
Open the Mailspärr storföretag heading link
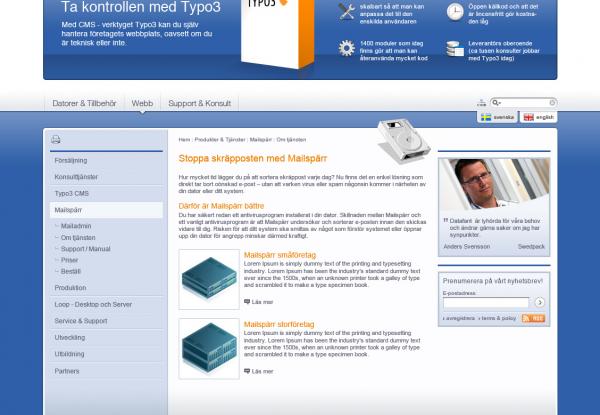click(279, 324)
